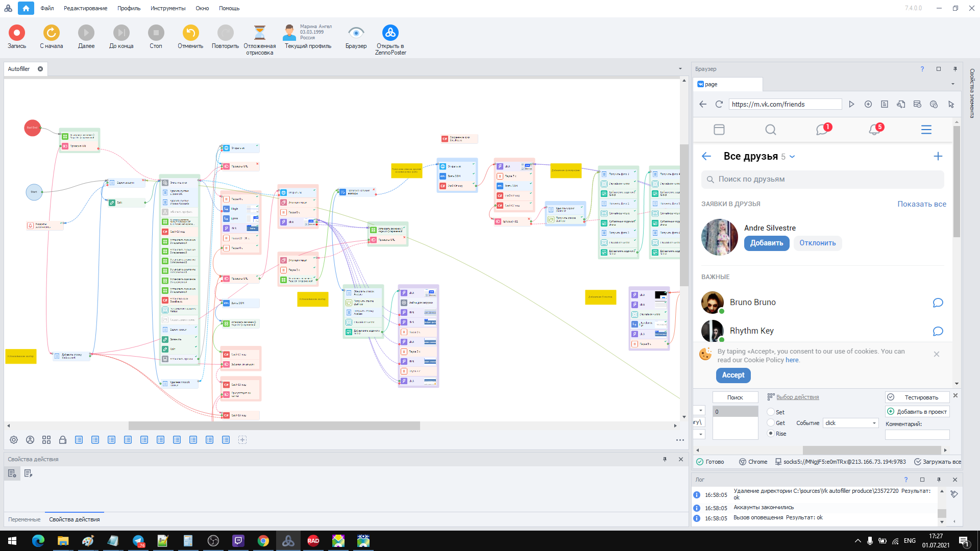Click the plus icon to add friend

[x=938, y=156]
